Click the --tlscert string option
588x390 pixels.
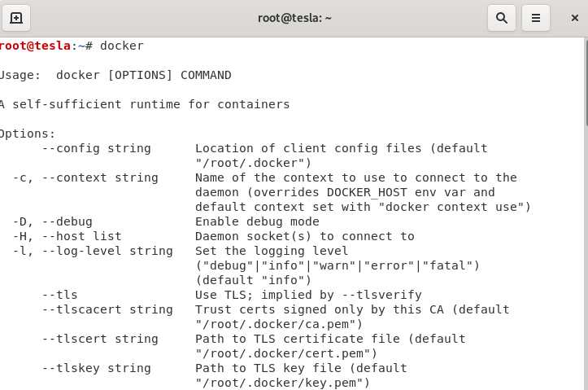click(100, 339)
